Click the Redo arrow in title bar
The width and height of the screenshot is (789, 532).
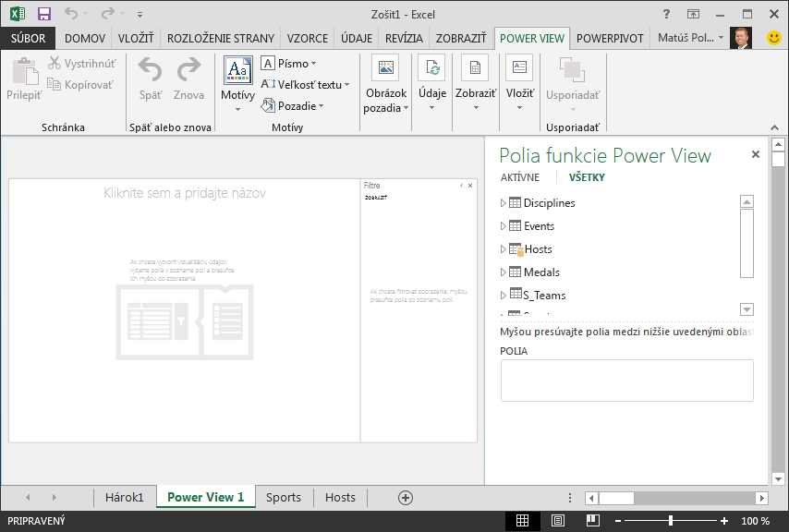click(108, 14)
